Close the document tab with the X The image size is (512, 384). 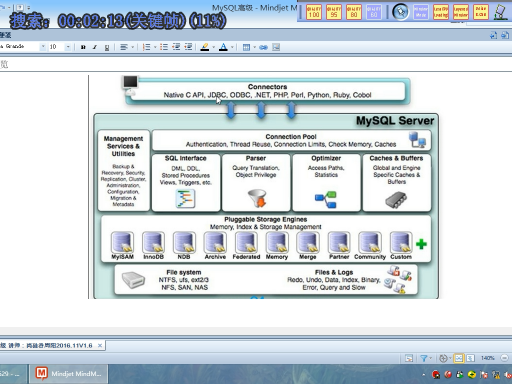tap(100, 346)
